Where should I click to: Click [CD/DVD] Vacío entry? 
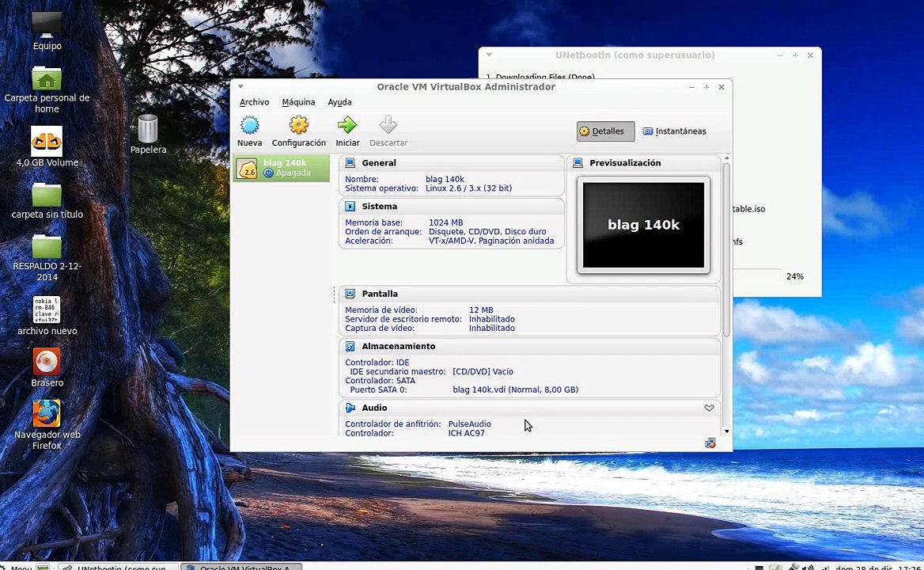(483, 371)
